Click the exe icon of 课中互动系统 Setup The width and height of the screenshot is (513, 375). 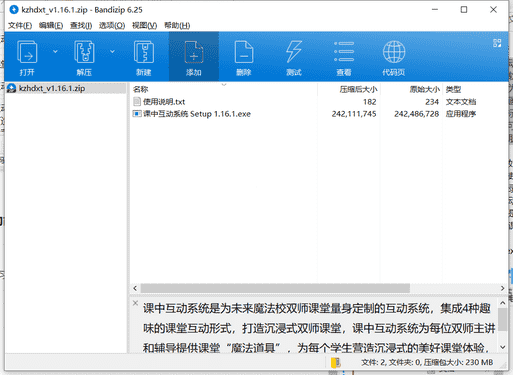(x=137, y=114)
